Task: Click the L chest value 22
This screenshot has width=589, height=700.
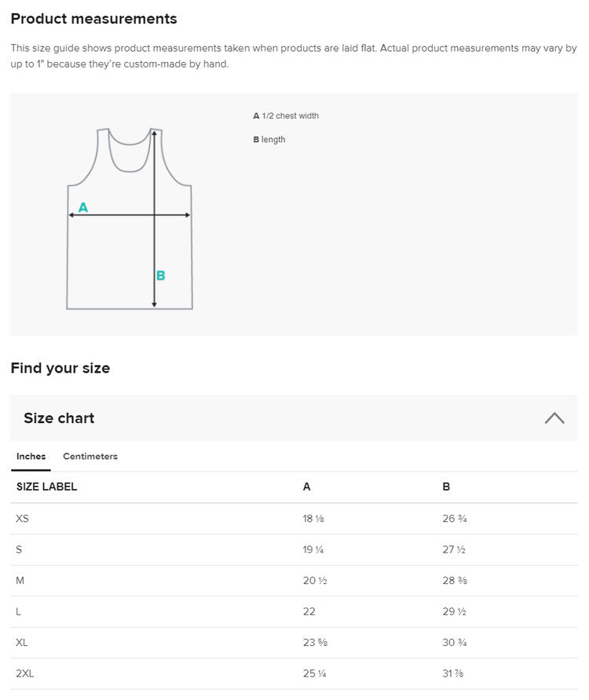Action: [x=309, y=611]
